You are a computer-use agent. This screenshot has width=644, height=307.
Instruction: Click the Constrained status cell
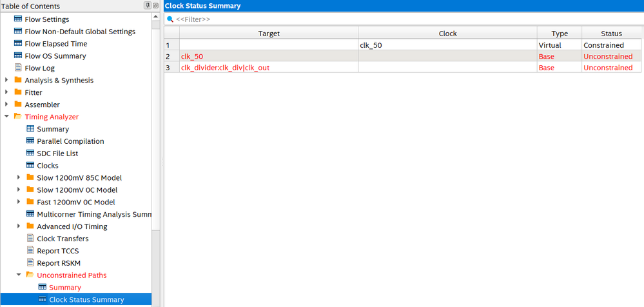612,45
